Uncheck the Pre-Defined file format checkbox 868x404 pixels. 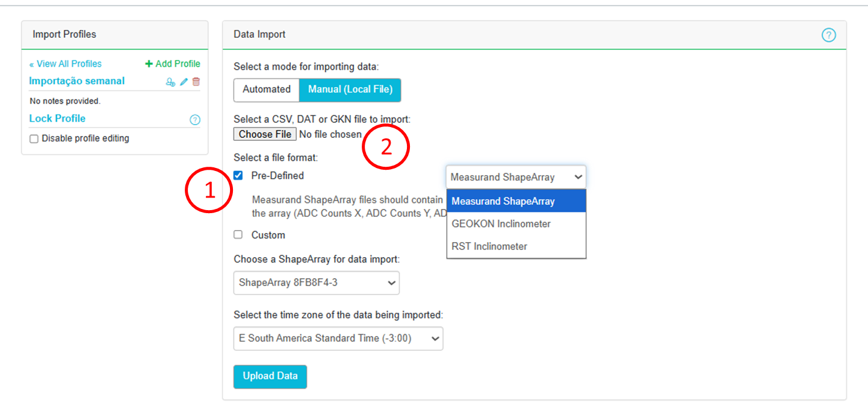pyautogui.click(x=238, y=176)
